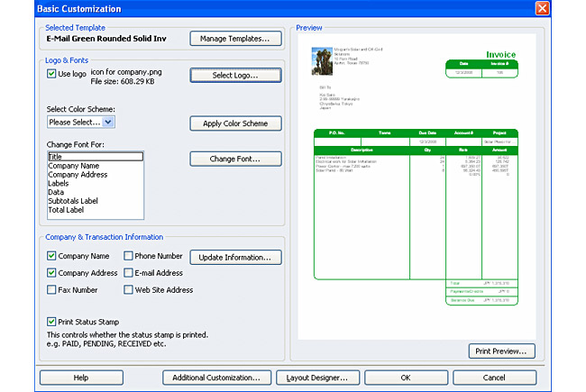Check the Fax Number option
The width and height of the screenshot is (586, 392).
52,290
